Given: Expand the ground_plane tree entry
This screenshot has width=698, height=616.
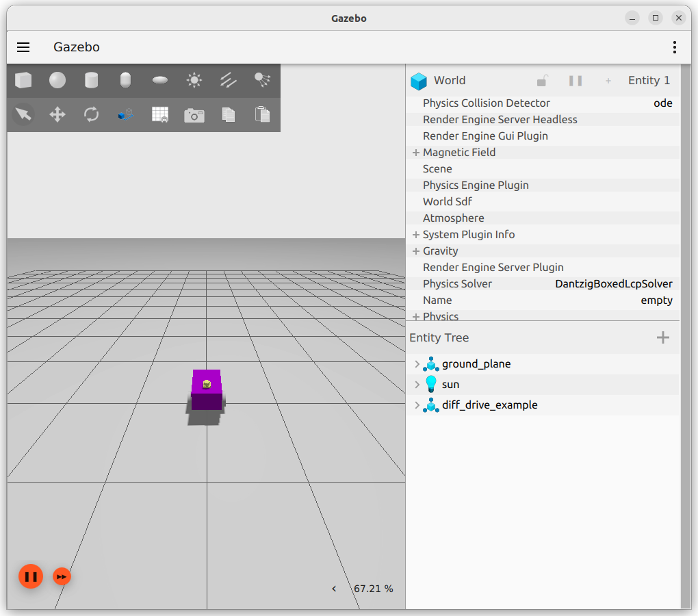Looking at the screenshot, I should (x=417, y=364).
